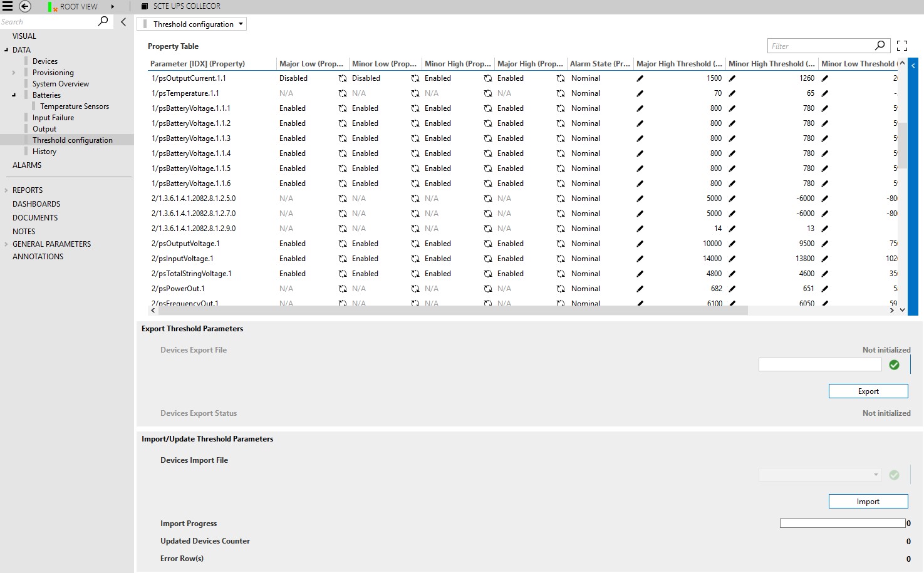Screen dimensions: 924x573
Task: Click the Import button
Action: pyautogui.click(x=868, y=501)
